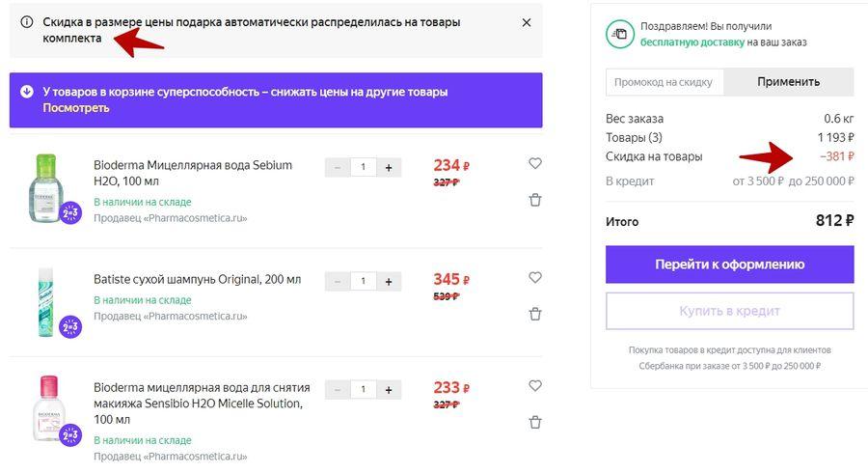Add Batiste dry shampoo to favorites heart
Image resolution: width=868 pixels, height=473 pixels.
(534, 277)
